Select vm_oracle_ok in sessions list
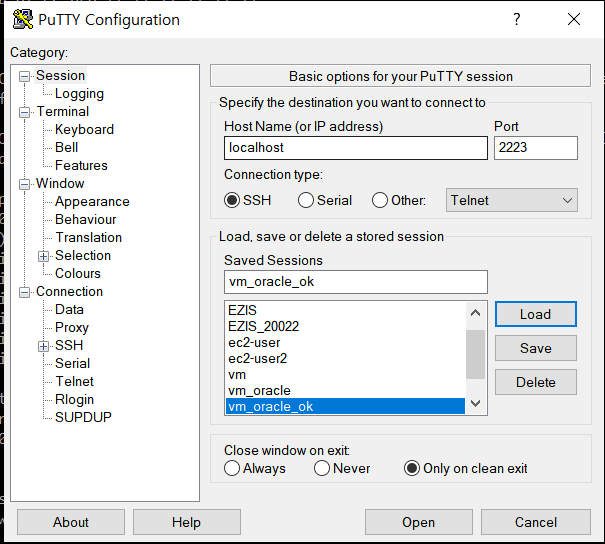Viewport: 605px width, 544px height. (x=345, y=407)
